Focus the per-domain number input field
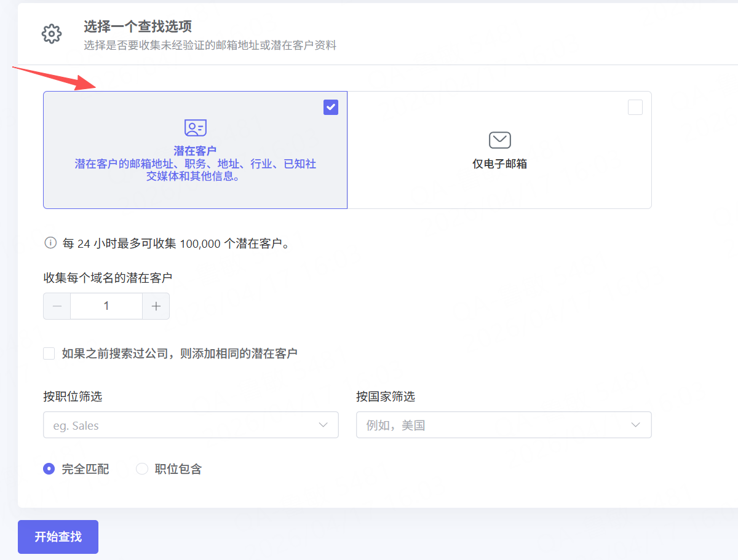This screenshot has width=738, height=560. [x=106, y=306]
